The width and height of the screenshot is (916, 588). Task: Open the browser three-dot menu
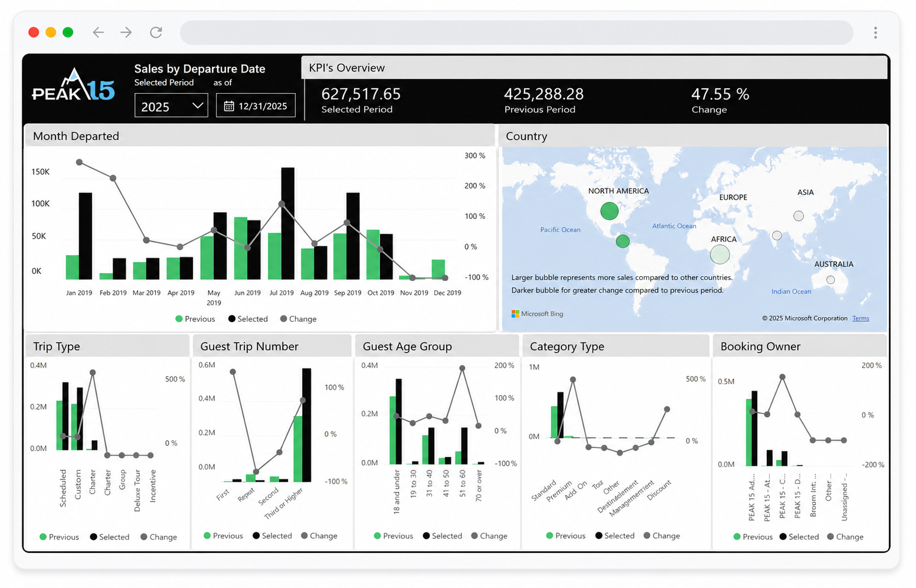click(x=875, y=33)
